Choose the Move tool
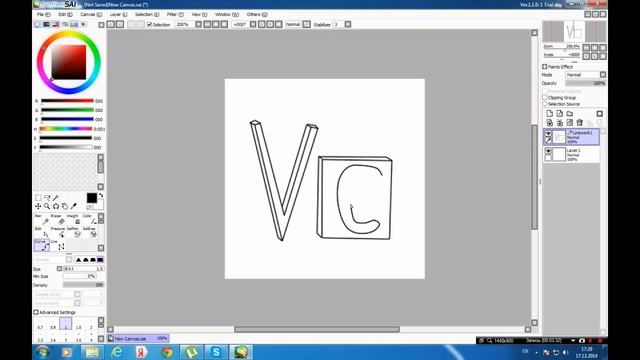The width and height of the screenshot is (640, 360). click(38, 207)
